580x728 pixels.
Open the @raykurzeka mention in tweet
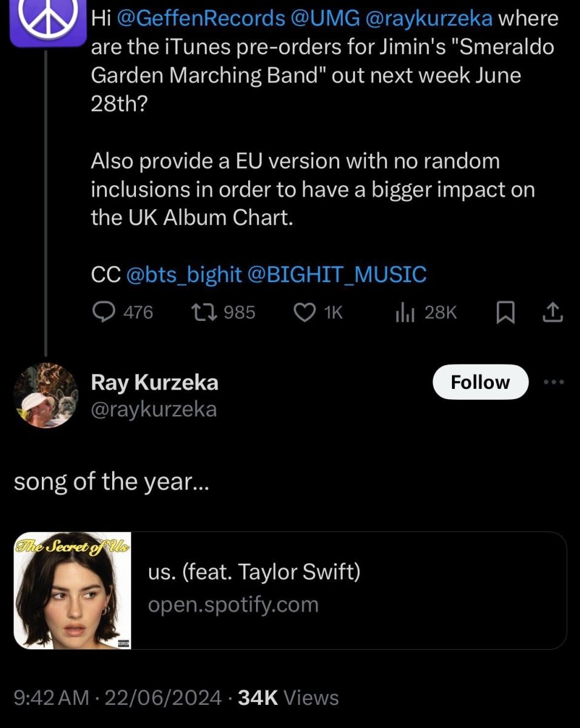coord(428,19)
